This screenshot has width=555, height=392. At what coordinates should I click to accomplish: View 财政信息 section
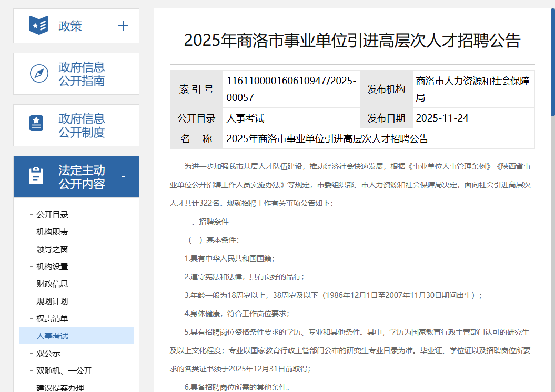[x=52, y=284]
